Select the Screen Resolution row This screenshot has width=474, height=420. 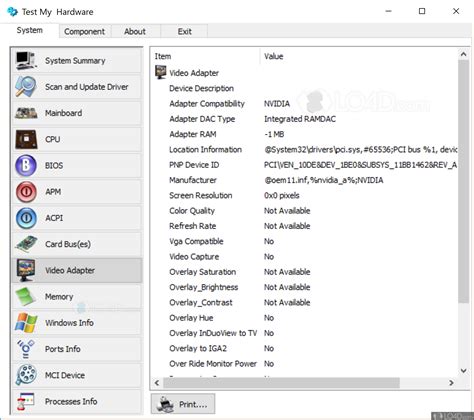[305, 195]
